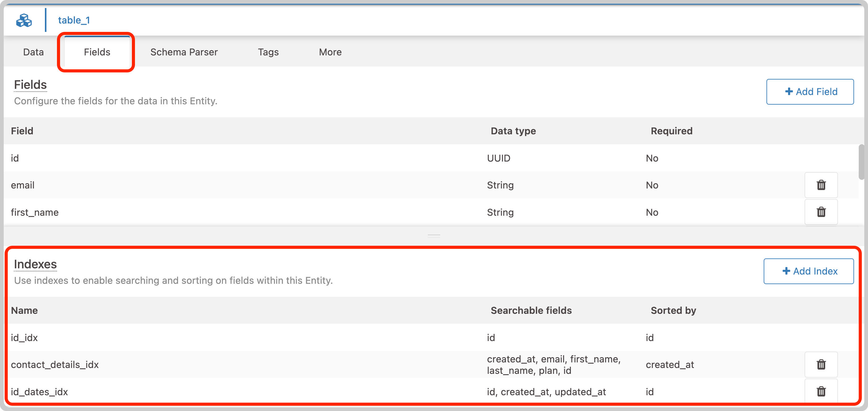
Task: Click the Indexes section heading
Action: click(35, 264)
